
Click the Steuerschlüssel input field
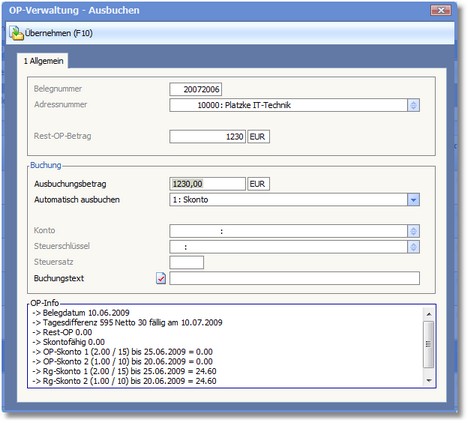[x=288, y=247]
